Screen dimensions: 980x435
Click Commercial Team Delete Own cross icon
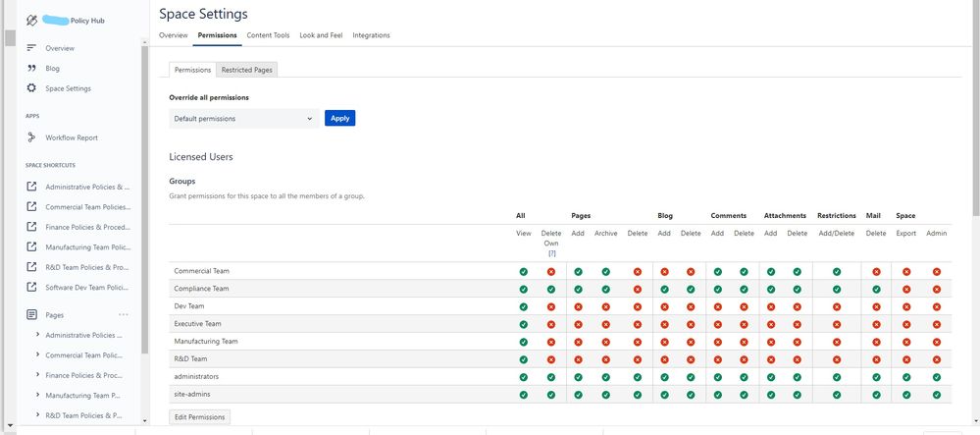[x=550, y=272]
